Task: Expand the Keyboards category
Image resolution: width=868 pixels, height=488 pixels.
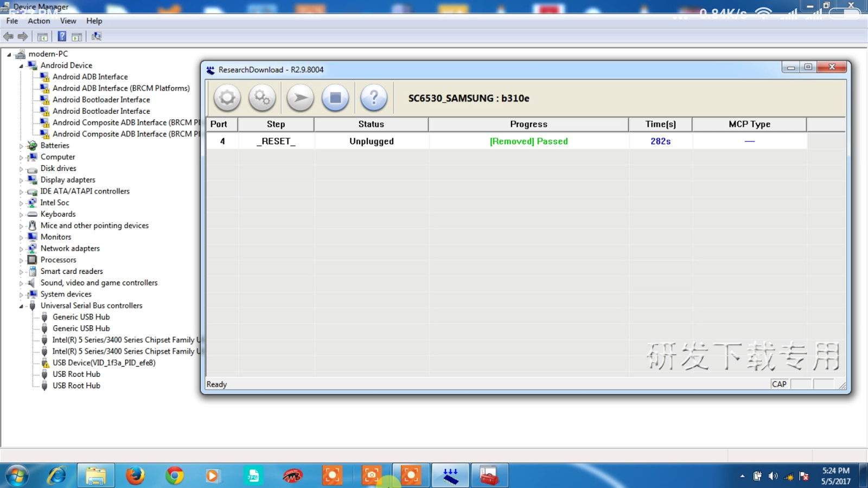Action: point(21,215)
